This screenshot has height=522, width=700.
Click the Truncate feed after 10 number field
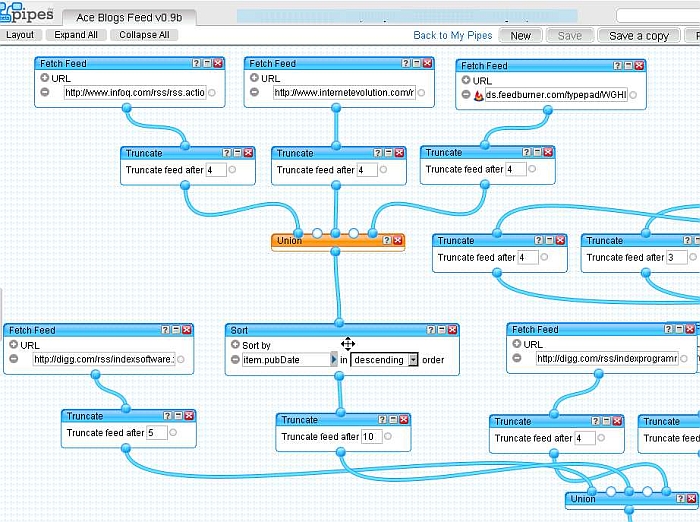pos(372,436)
